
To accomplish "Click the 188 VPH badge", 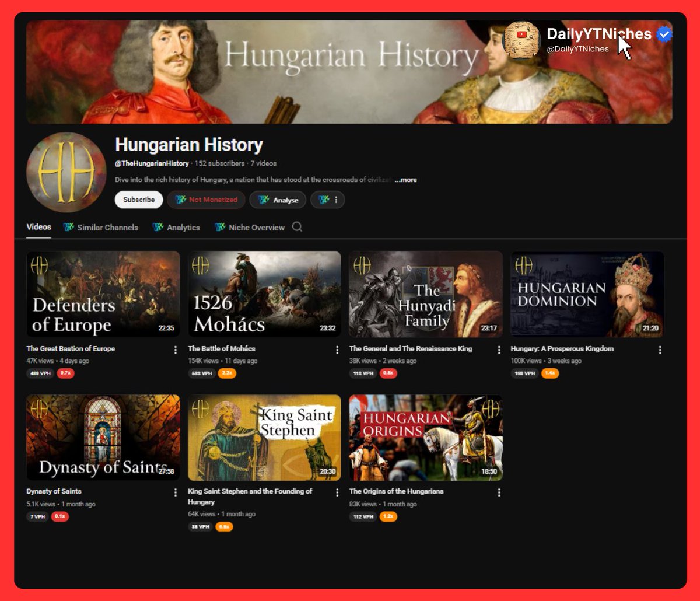I will (x=524, y=373).
